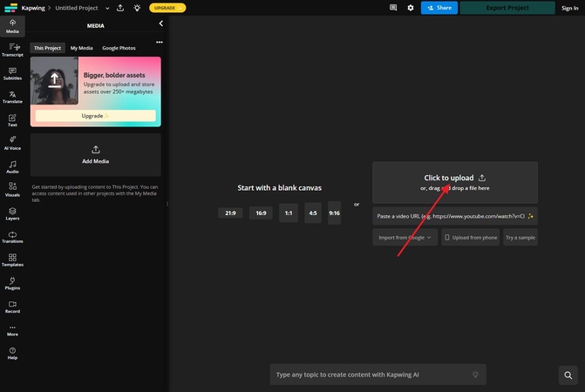The image size is (585, 392).
Task: Click Upgrade in the assets promo card
Action: [96, 116]
